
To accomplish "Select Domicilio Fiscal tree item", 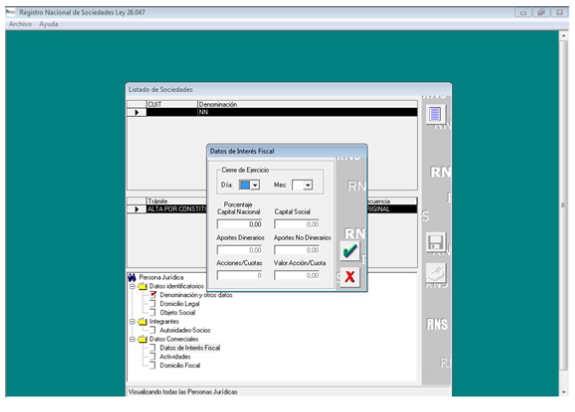I will click(180, 365).
